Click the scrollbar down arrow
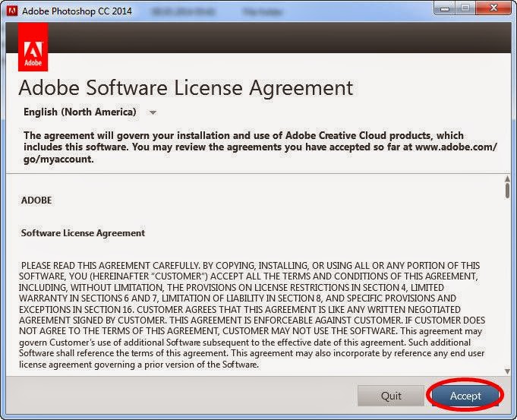517x420 pixels. pos(507,371)
